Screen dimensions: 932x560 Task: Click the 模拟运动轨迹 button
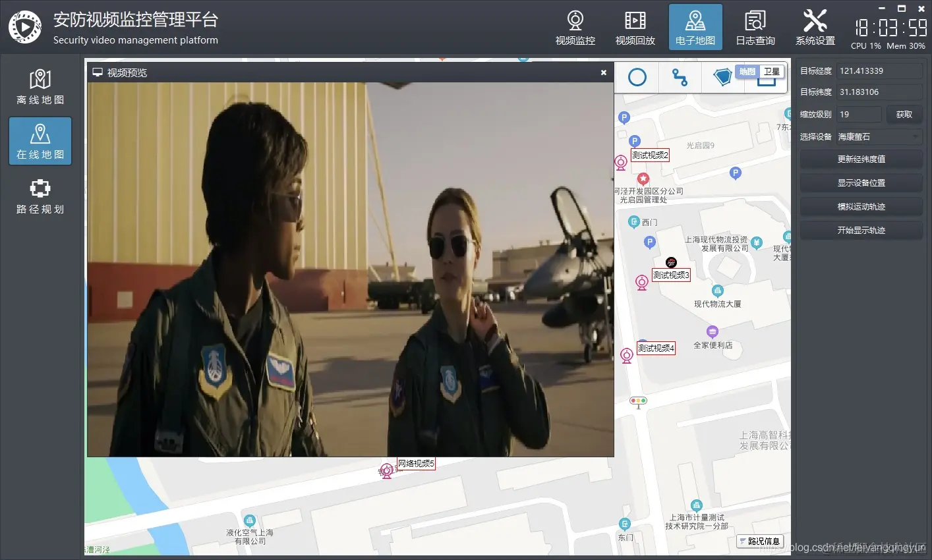861,206
